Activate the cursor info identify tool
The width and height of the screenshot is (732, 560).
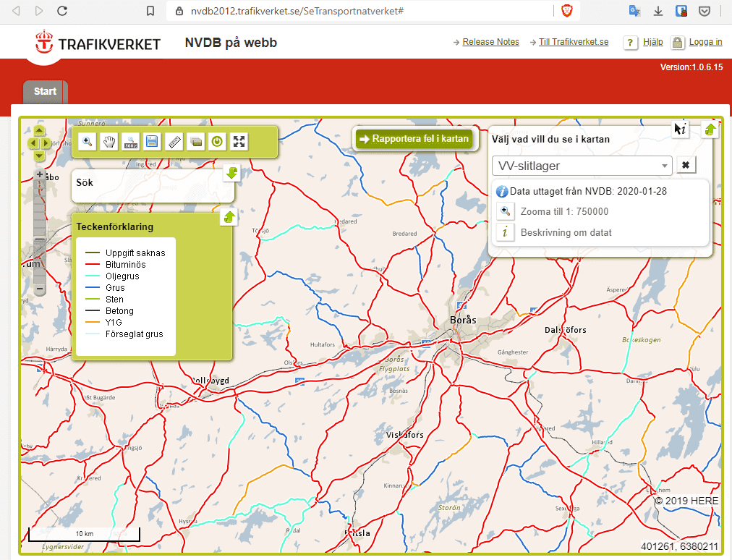click(x=681, y=129)
